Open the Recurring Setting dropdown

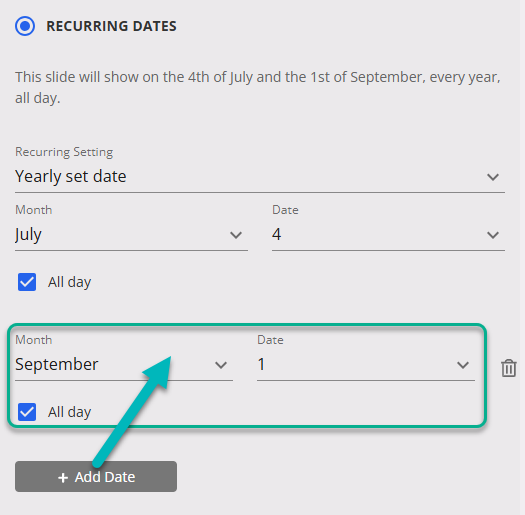(260, 177)
